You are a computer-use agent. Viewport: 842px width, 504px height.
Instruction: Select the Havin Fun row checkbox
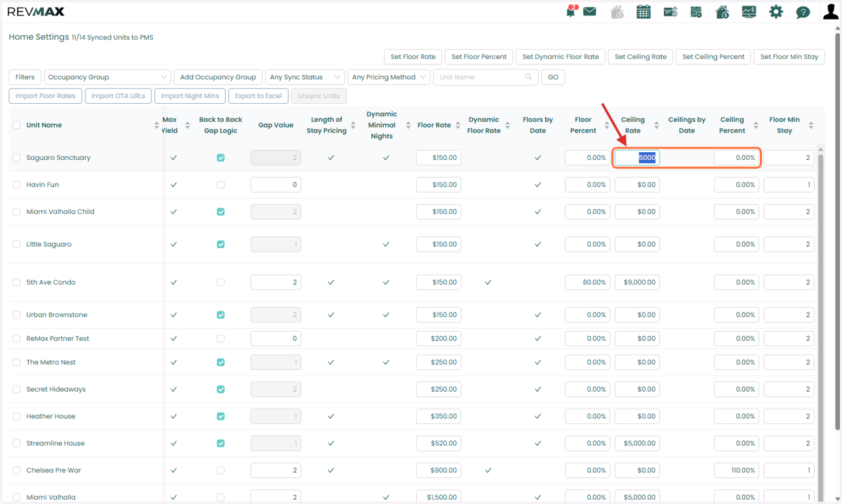[17, 185]
